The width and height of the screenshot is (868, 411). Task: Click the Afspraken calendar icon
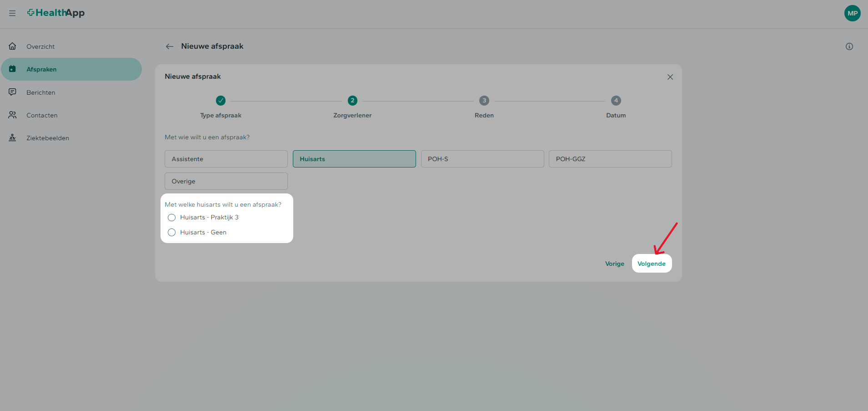[12, 69]
